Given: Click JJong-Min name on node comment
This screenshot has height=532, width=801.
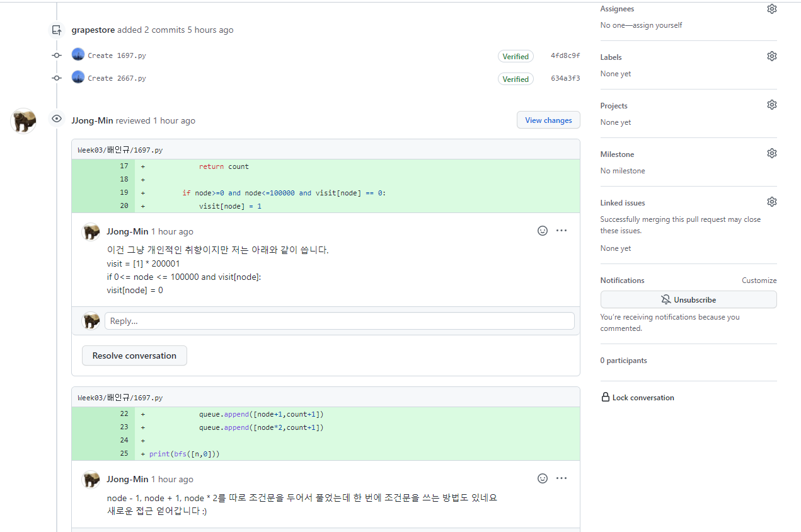Looking at the screenshot, I should (127, 479).
